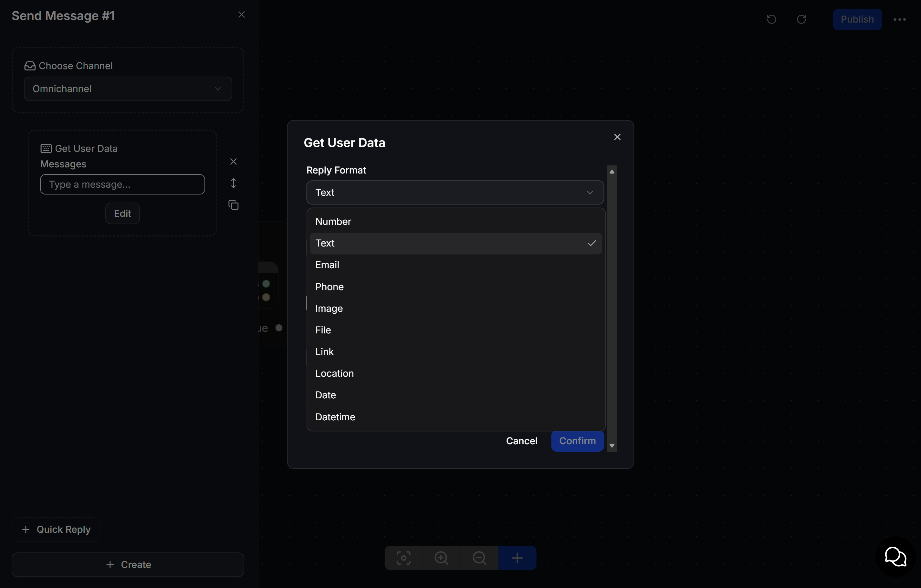Image resolution: width=921 pixels, height=588 pixels.
Task: Click the Get User Data keyboard icon
Action: (x=46, y=148)
